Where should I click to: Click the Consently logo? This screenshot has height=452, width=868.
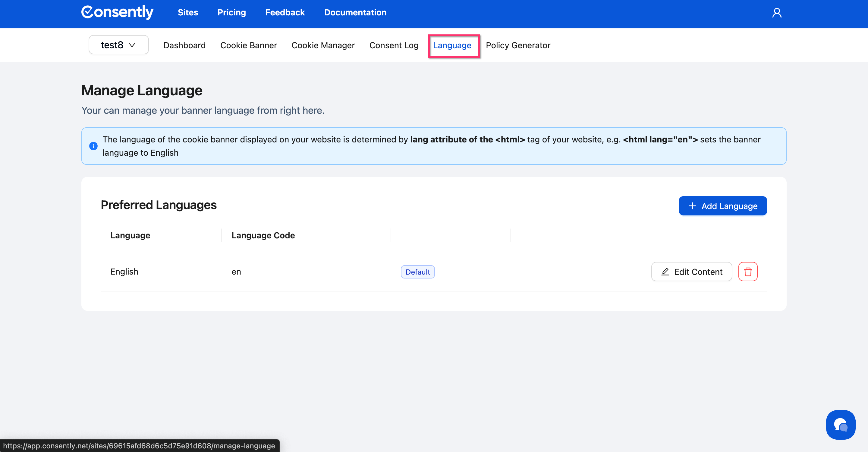click(x=117, y=12)
